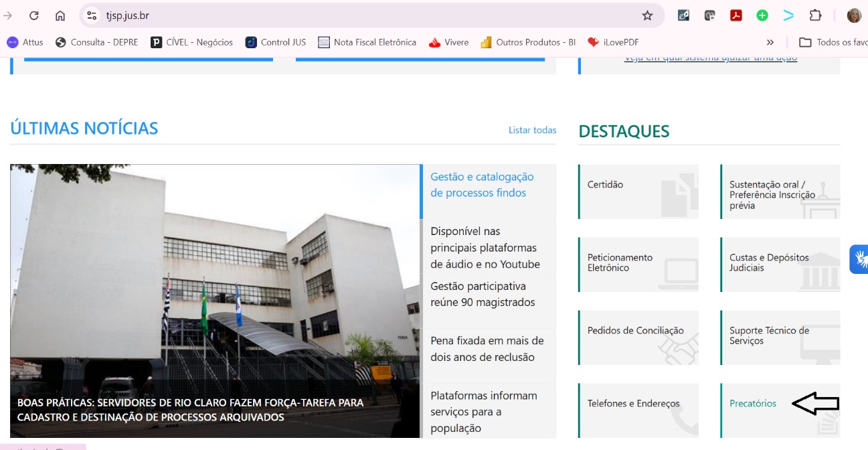Open the BOAS PRÁTICAS Rio Claro headline
The height and width of the screenshot is (450, 868).
pyautogui.click(x=191, y=410)
